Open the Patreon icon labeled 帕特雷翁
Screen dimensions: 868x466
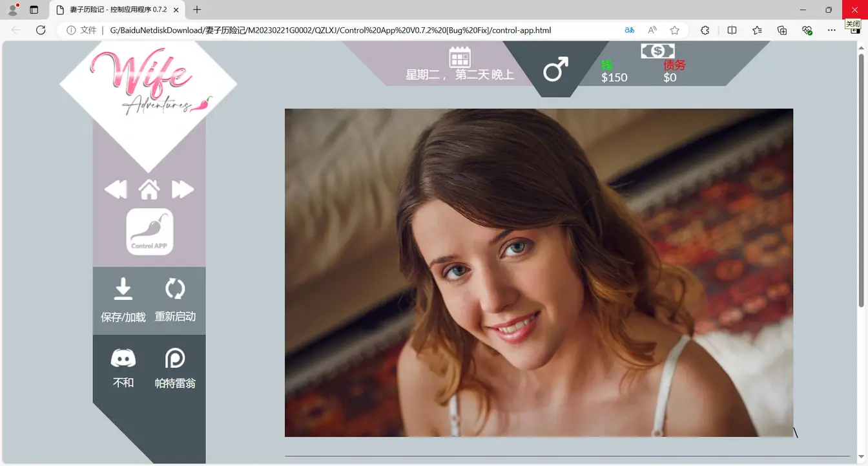tap(175, 358)
